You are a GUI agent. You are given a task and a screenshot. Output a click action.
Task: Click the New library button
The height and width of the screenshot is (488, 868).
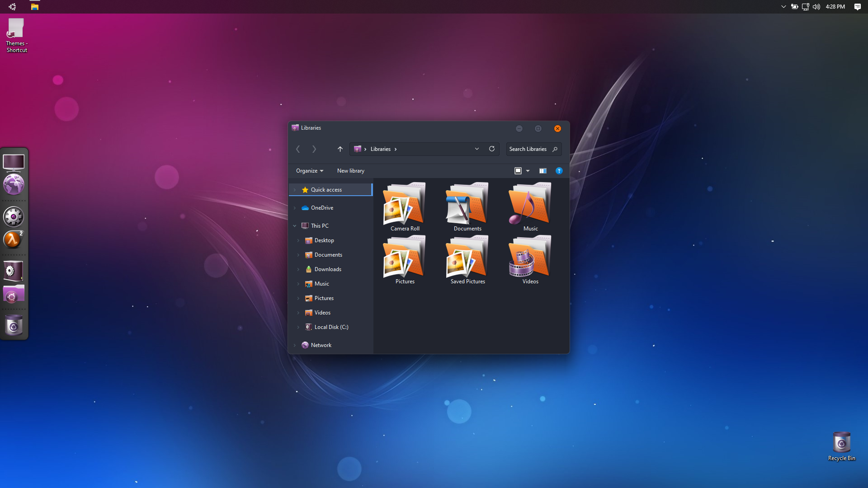pyautogui.click(x=350, y=171)
